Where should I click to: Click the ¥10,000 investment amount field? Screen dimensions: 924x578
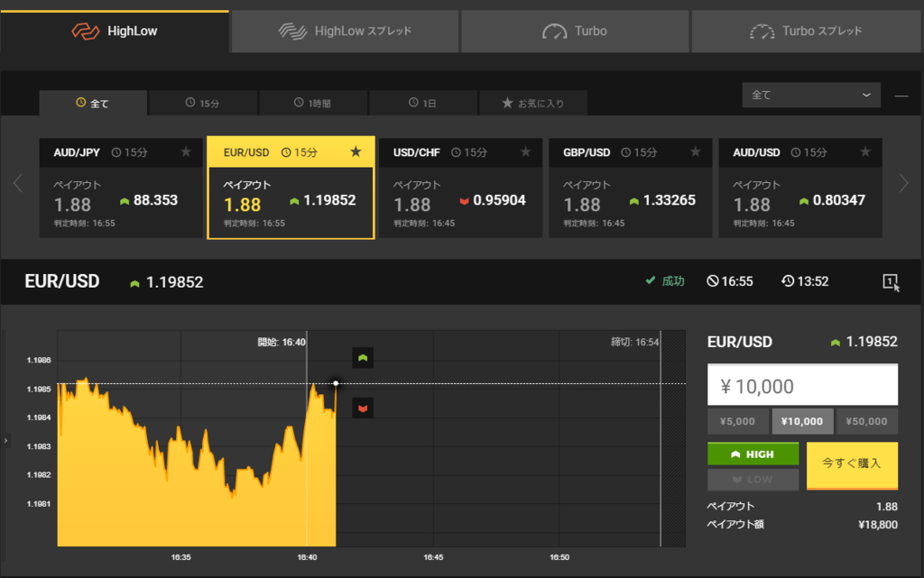click(x=802, y=386)
